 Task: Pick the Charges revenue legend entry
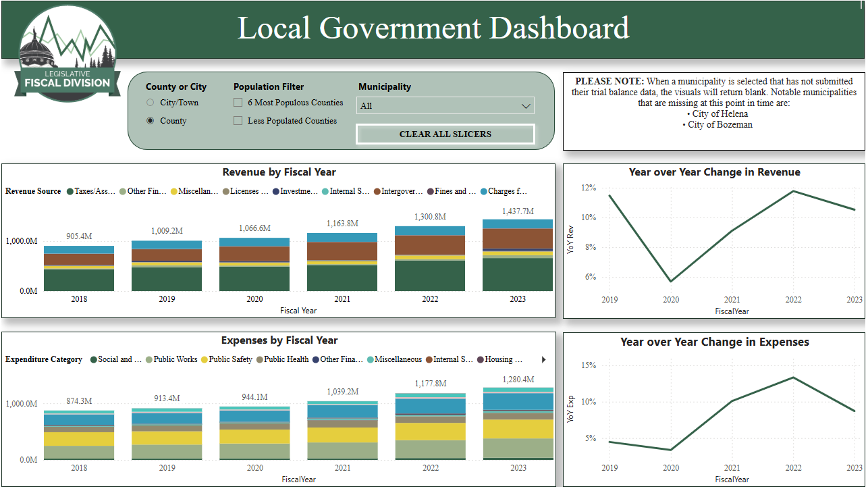pos(506,192)
